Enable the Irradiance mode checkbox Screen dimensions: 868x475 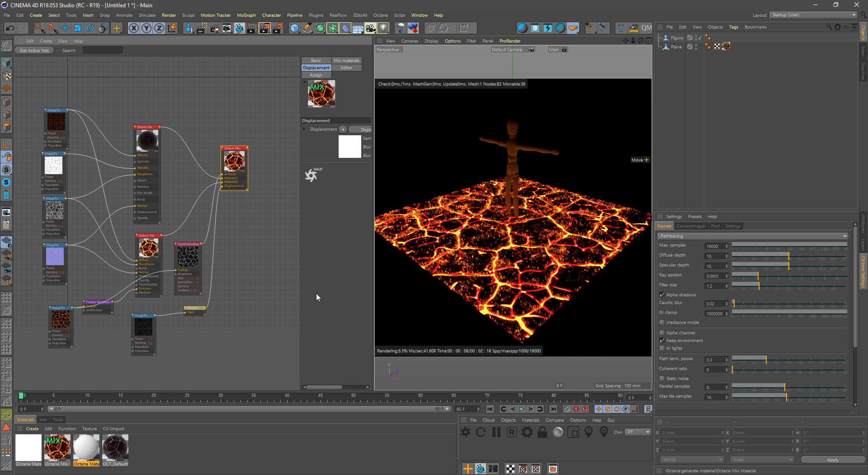tap(662, 323)
